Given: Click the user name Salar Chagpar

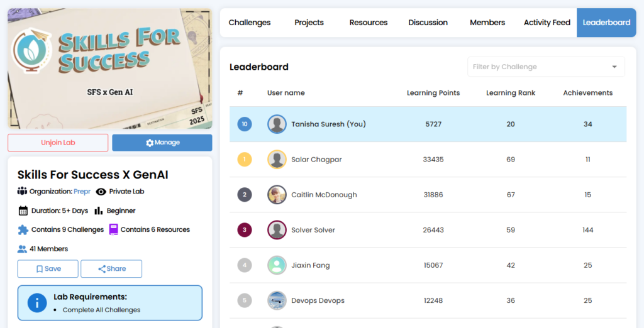Looking at the screenshot, I should [x=316, y=159].
